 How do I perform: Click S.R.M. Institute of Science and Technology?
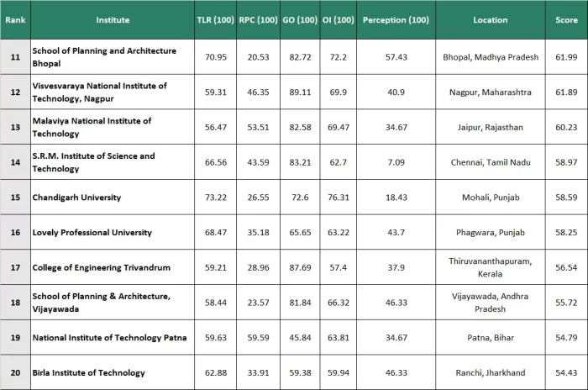(x=93, y=162)
